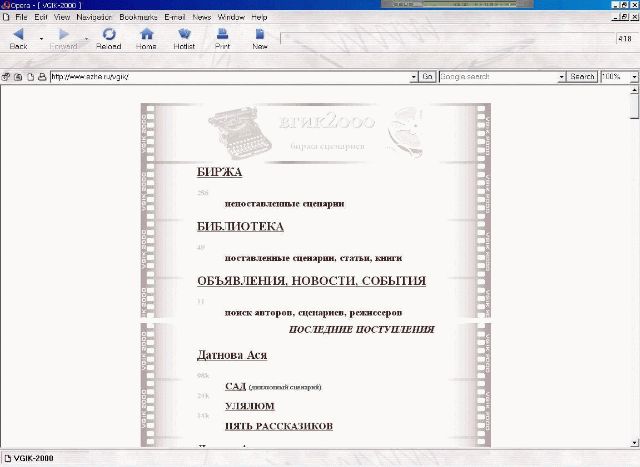This screenshot has height=467, width=640.
Task: Click vertical scrollbar up arrow
Action: pos(634,90)
